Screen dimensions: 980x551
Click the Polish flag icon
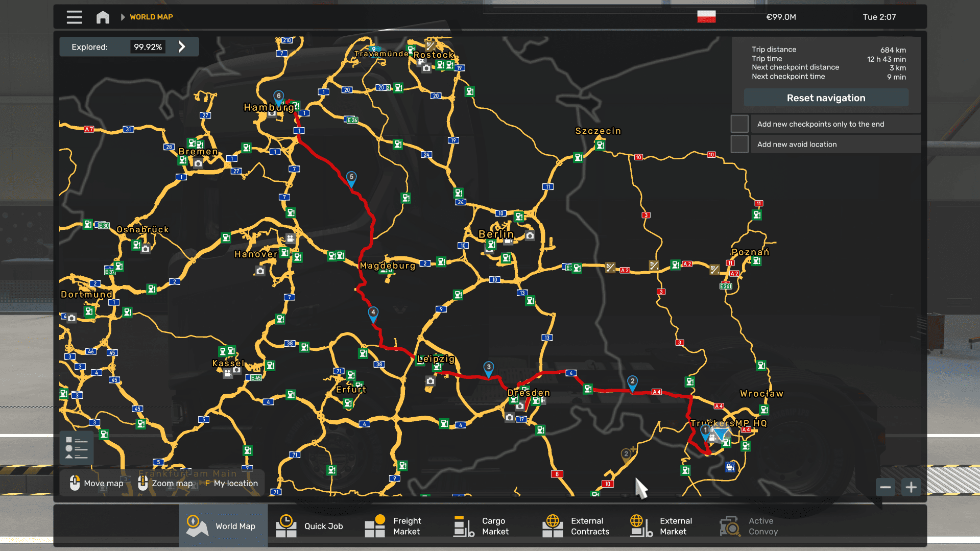[x=706, y=17]
